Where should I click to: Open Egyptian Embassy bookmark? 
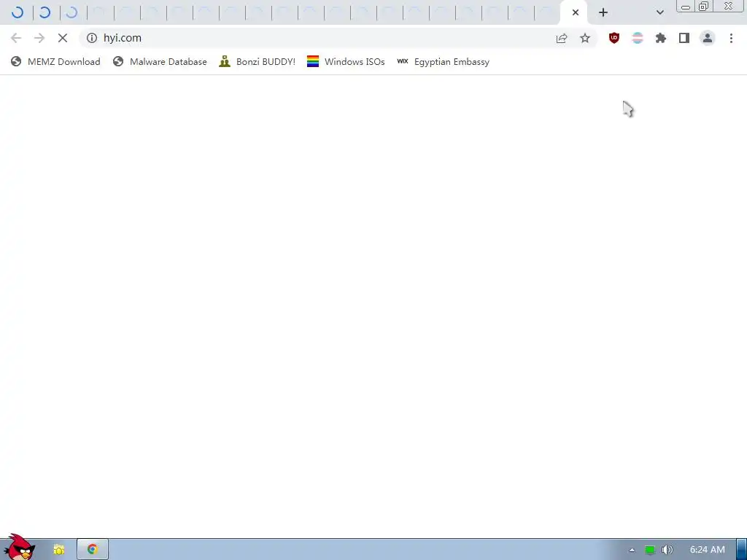coord(443,61)
